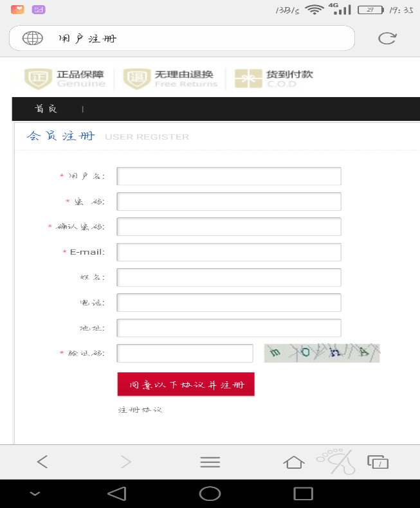This screenshot has height=508, width=420.
Task: Tap the battery level indicator
Action: tap(370, 10)
